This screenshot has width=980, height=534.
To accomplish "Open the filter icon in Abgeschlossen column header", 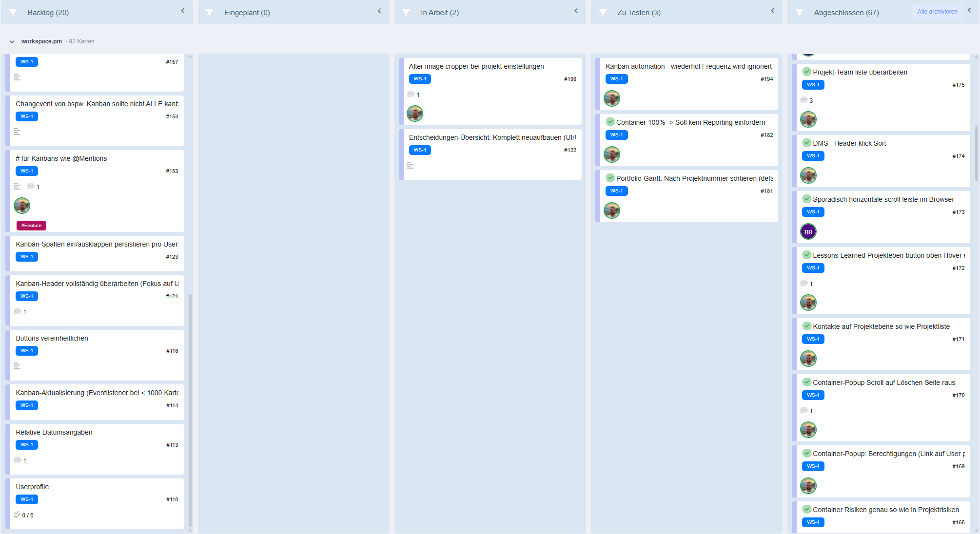I will [x=800, y=12].
